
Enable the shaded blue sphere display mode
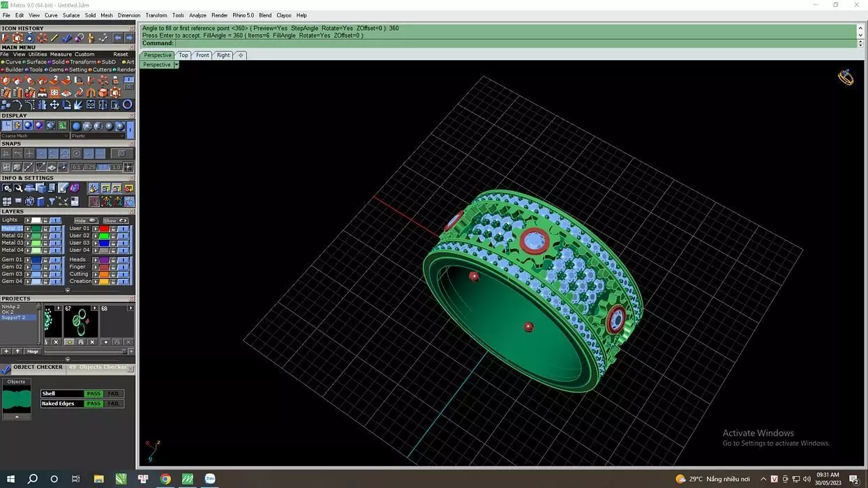point(28,125)
